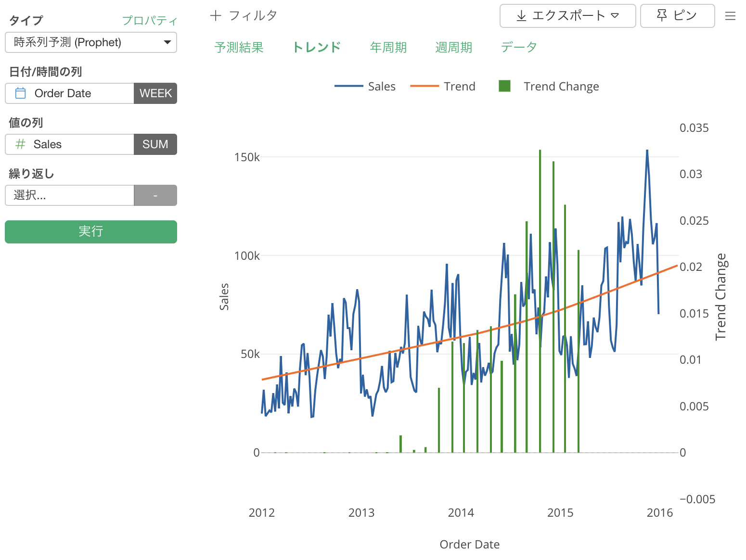Click the green Trend Change legend swatch
This screenshot has width=746, height=560.
point(504,86)
